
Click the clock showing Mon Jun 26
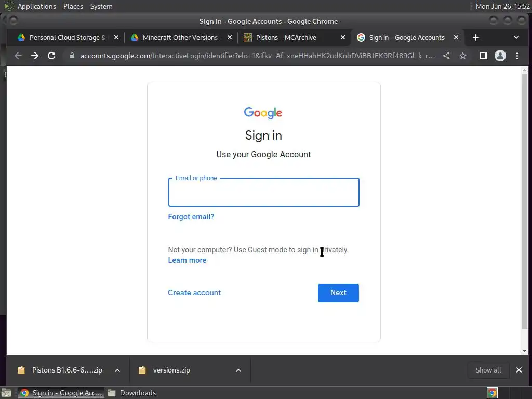[x=502, y=6]
